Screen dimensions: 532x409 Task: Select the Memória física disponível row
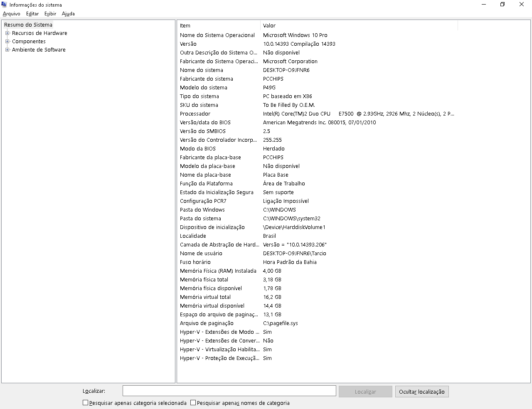(x=318, y=288)
